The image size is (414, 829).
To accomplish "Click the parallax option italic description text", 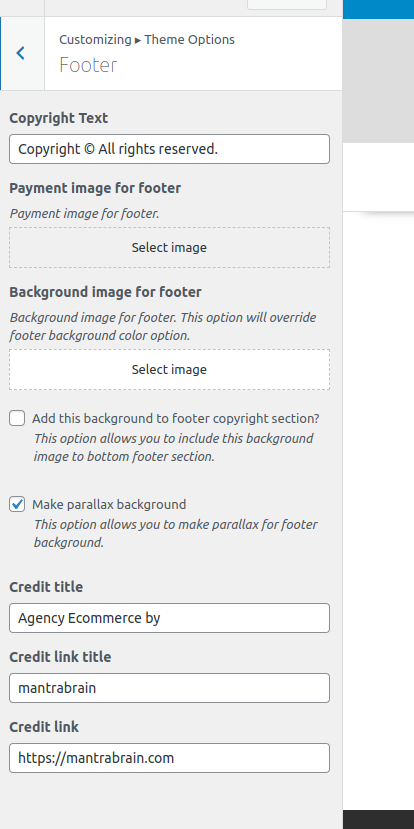I will click(x=176, y=533).
